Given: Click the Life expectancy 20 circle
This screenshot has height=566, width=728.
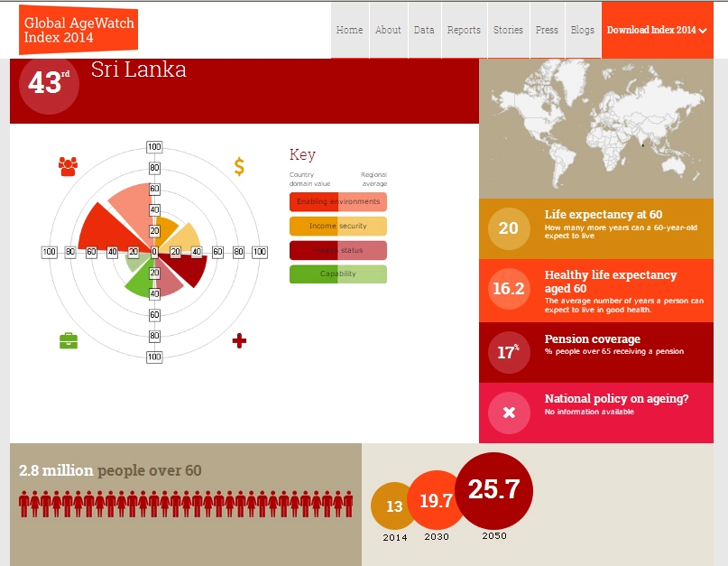Looking at the screenshot, I should (x=509, y=227).
